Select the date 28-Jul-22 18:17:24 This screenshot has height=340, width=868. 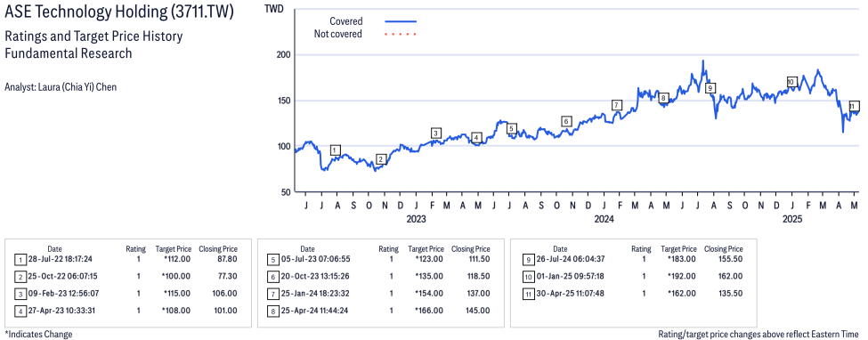click(x=61, y=259)
